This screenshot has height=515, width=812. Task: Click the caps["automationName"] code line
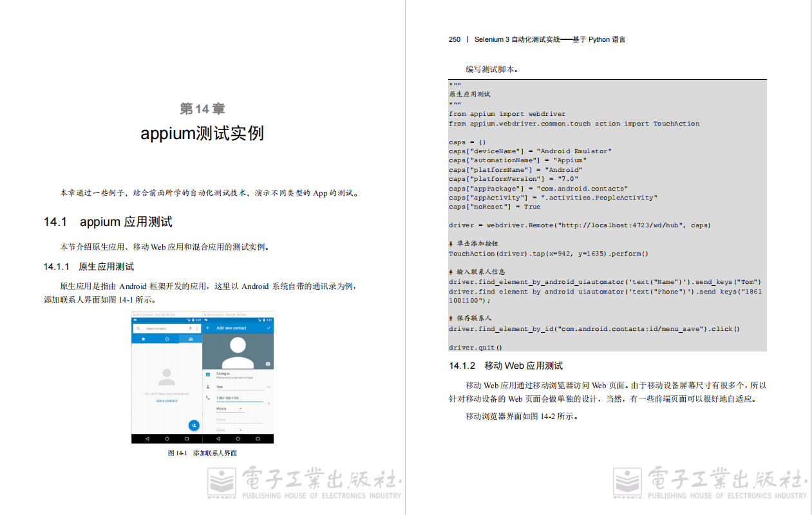pyautogui.click(x=518, y=160)
